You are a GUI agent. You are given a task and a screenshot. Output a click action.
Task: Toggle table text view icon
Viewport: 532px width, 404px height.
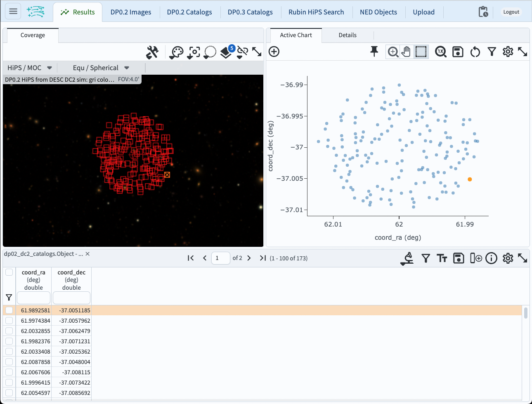coord(442,258)
